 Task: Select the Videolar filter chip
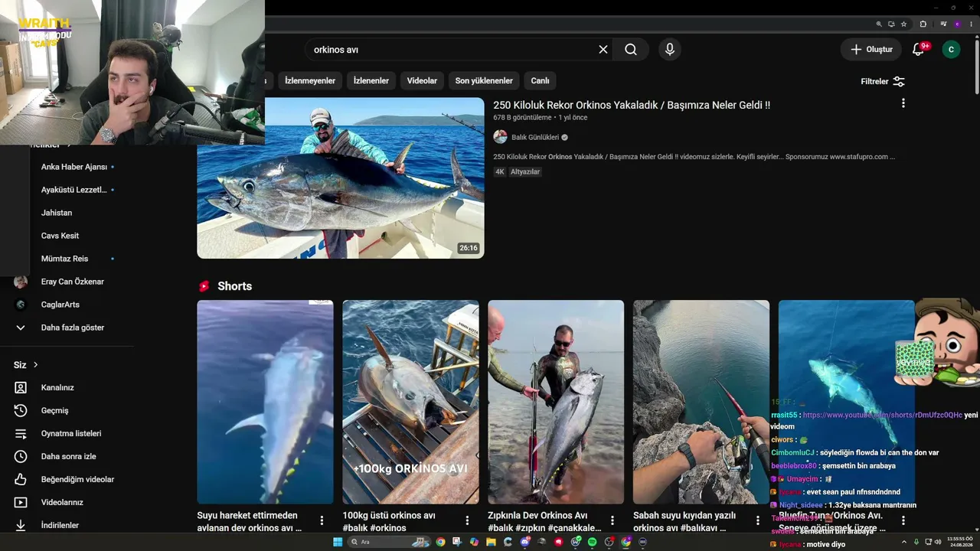[x=422, y=81]
